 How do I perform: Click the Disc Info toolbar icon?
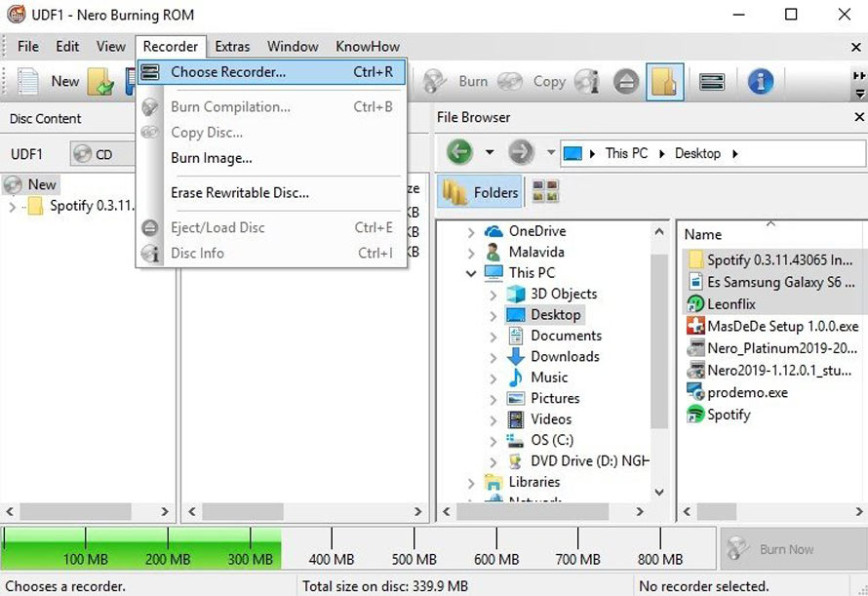(x=587, y=82)
